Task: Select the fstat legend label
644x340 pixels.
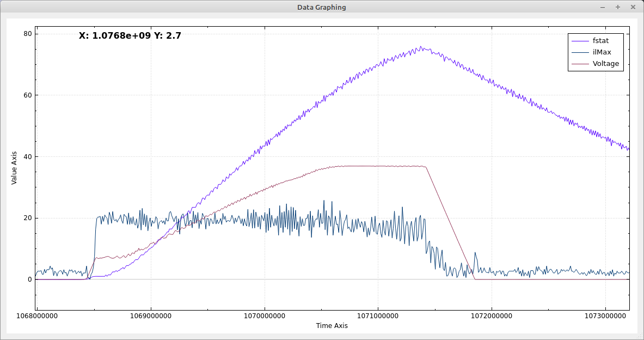Action: coord(600,40)
